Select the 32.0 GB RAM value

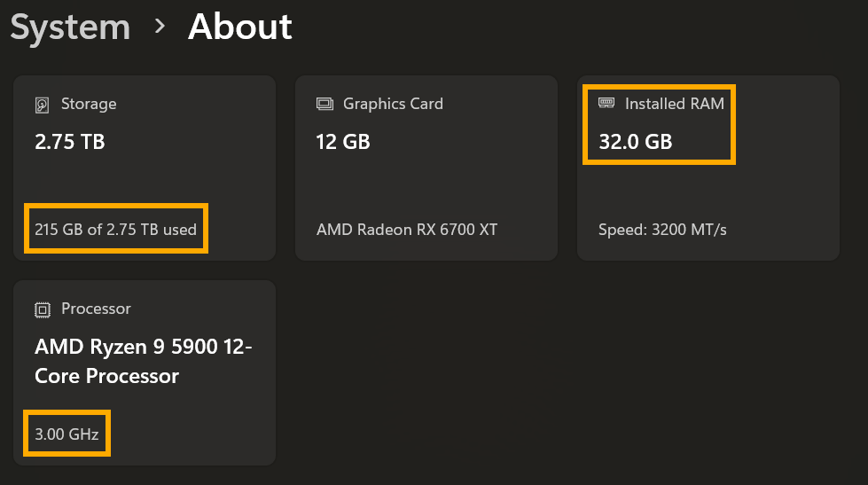[x=635, y=141]
